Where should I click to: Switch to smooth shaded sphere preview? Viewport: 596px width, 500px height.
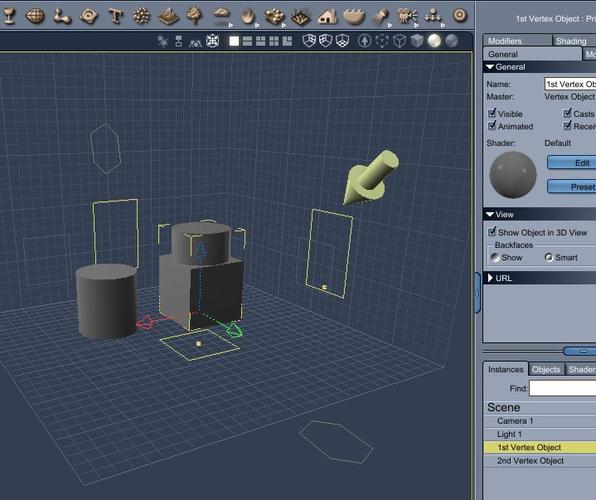coord(434,41)
